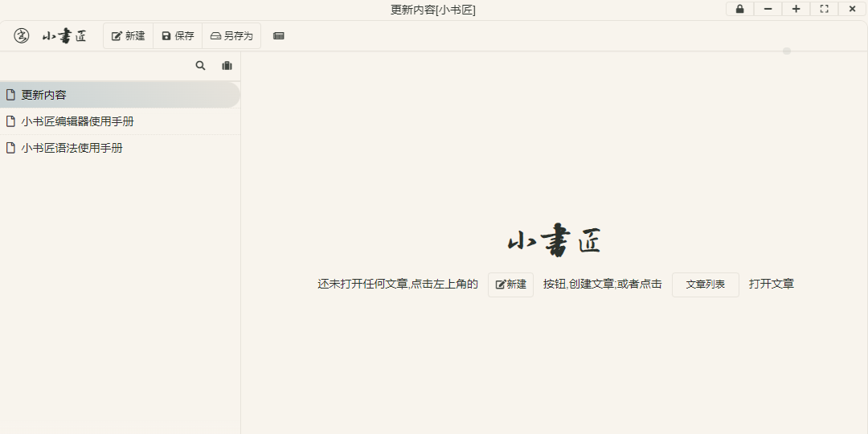Click file icon beside 更新内容
Image resolution: width=868 pixels, height=434 pixels.
10,95
